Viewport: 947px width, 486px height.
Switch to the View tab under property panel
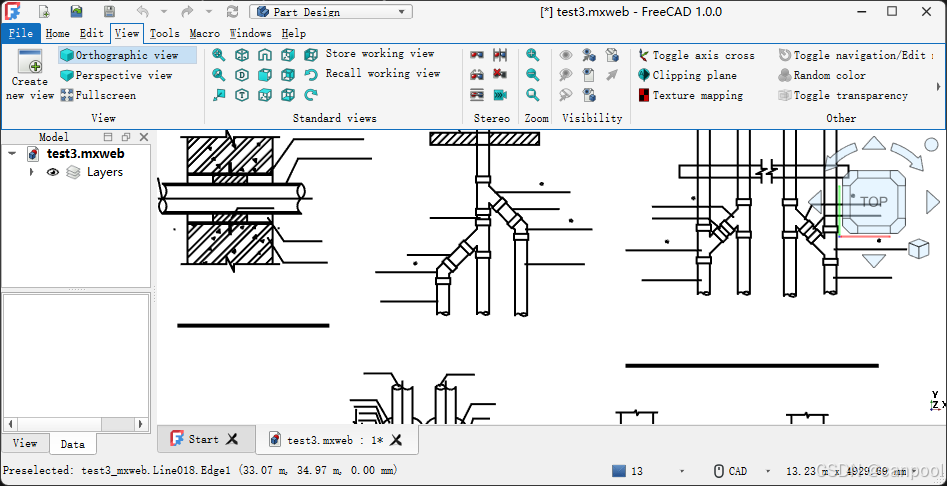click(25, 443)
